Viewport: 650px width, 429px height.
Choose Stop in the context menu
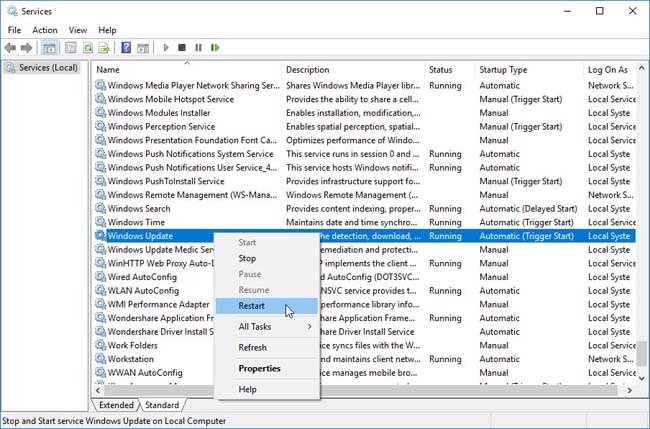267,258
